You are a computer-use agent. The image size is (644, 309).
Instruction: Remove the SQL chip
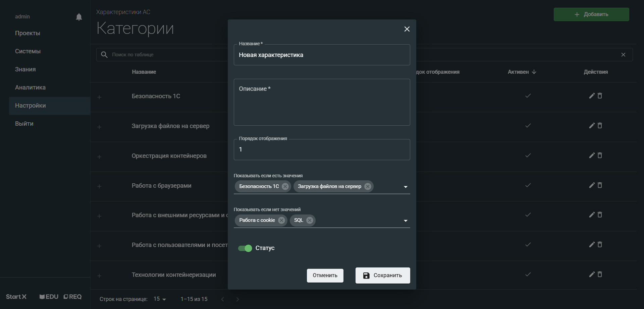click(310, 220)
